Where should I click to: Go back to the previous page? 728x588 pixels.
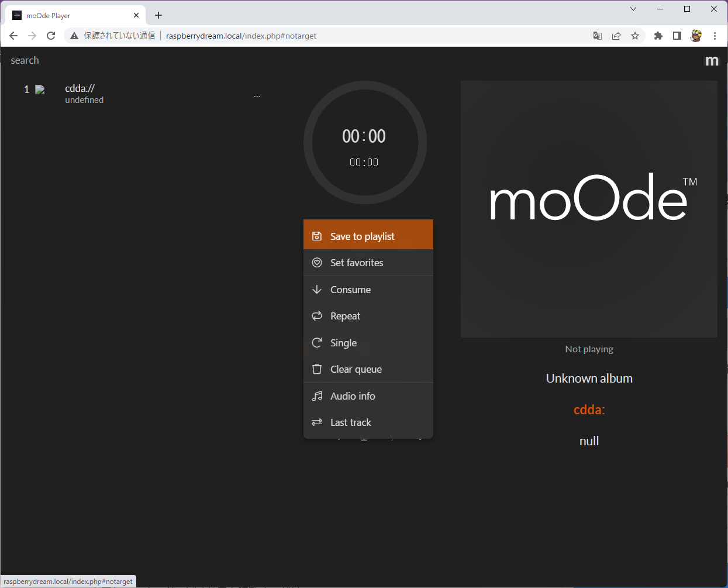(x=13, y=36)
